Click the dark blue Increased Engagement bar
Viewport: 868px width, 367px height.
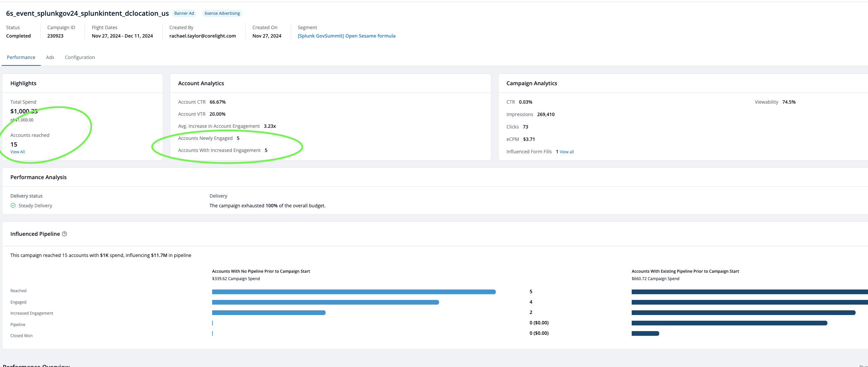pos(744,313)
